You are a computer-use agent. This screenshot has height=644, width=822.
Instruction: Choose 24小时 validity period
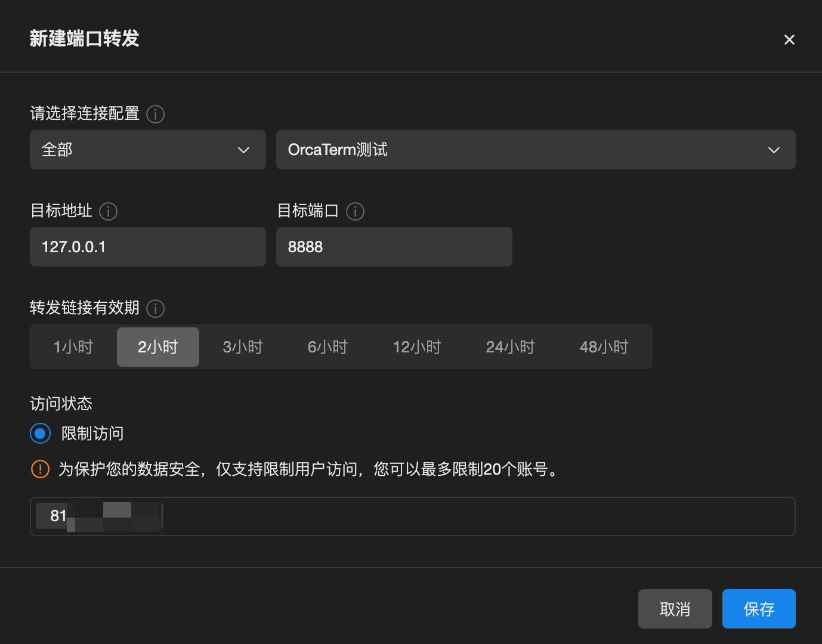click(x=510, y=347)
